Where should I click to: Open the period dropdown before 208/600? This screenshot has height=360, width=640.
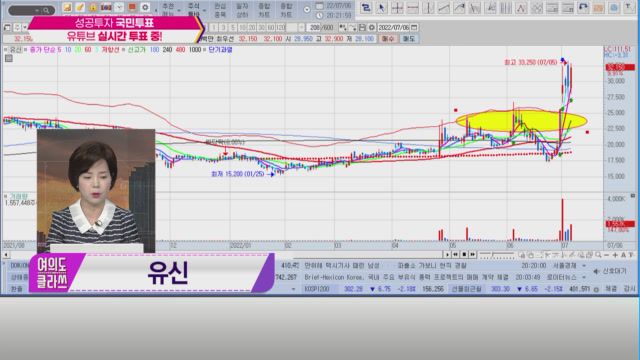click(302, 28)
